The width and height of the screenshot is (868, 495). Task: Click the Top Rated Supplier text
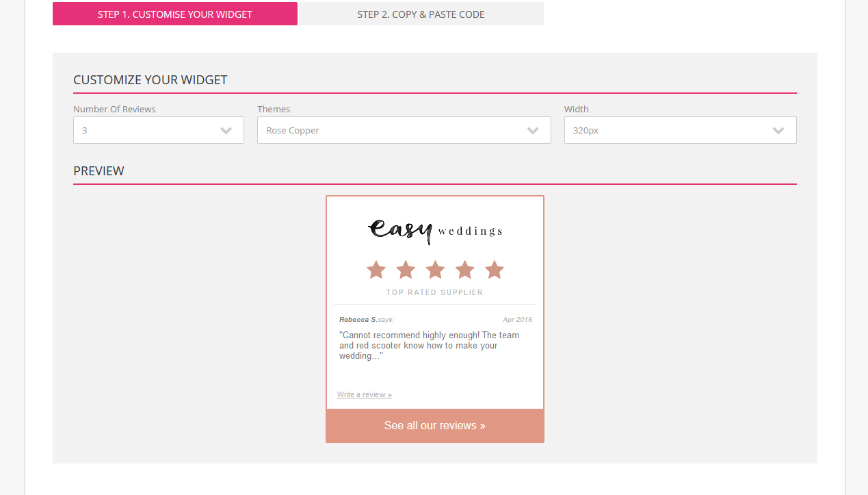435,292
